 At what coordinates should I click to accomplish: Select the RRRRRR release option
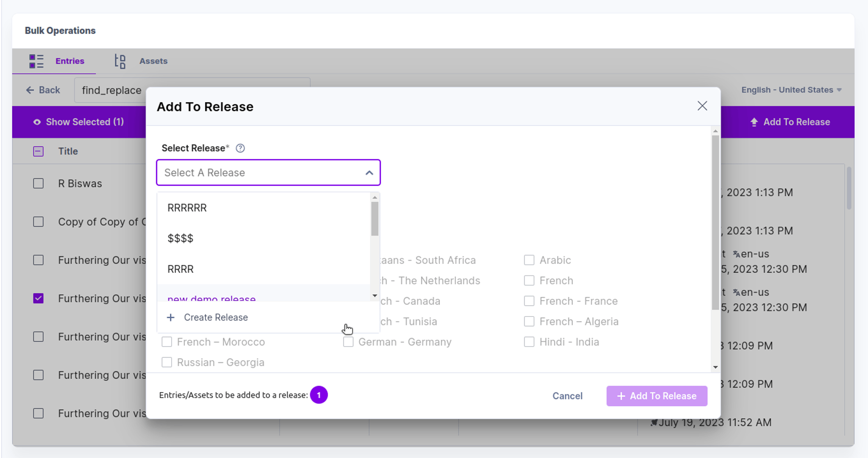264,208
